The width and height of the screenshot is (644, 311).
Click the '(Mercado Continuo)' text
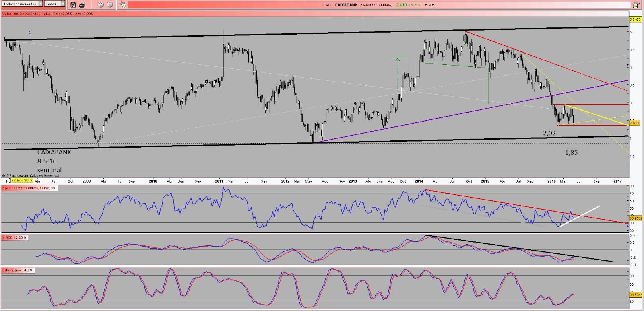point(376,5)
